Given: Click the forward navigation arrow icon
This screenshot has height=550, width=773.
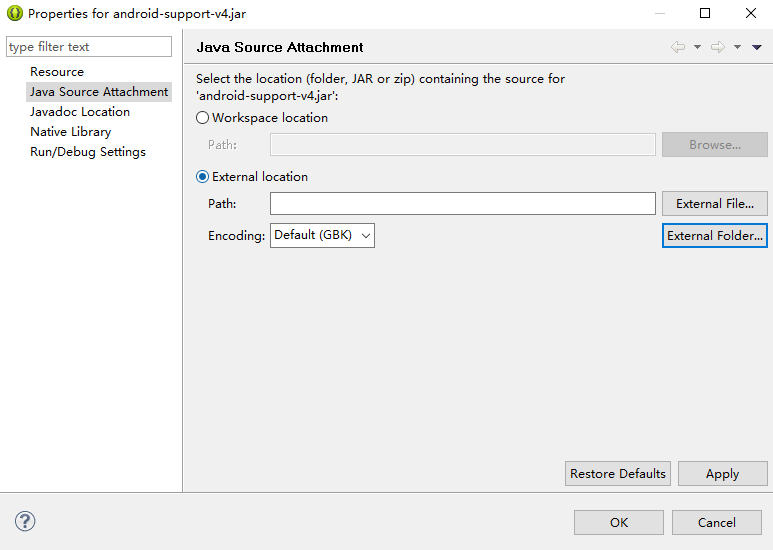Looking at the screenshot, I should [718, 47].
